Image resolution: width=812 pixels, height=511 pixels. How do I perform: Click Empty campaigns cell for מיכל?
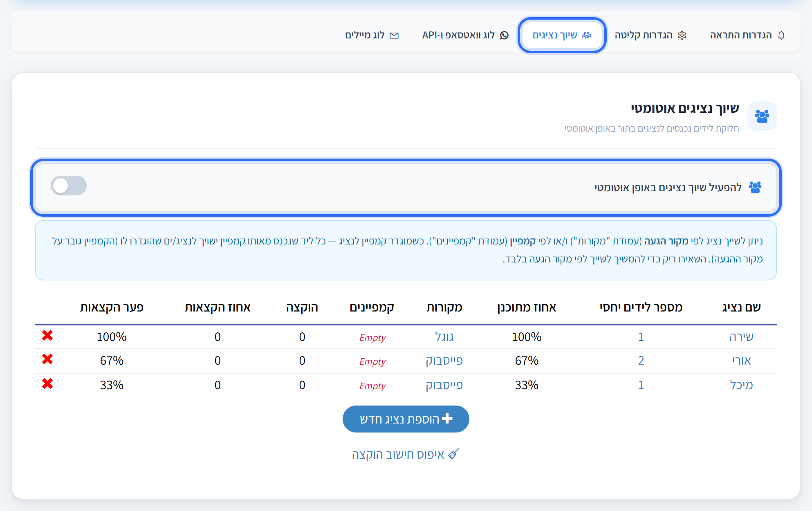point(372,386)
